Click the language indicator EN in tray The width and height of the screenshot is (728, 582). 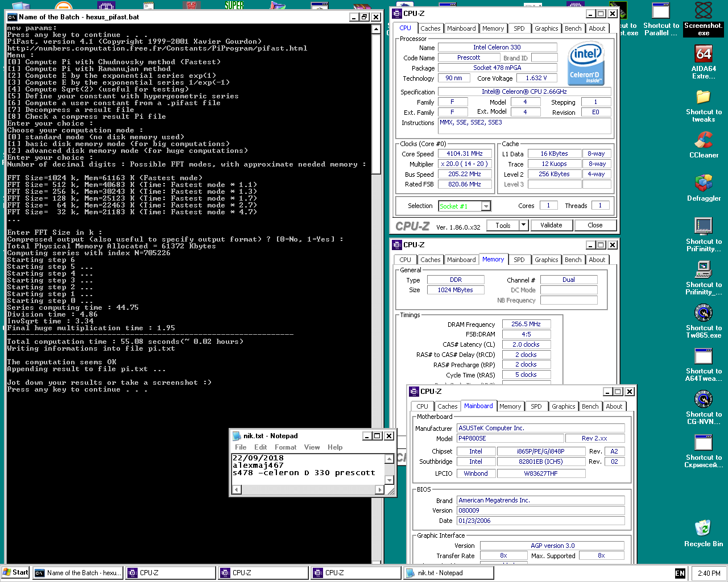tap(680, 573)
